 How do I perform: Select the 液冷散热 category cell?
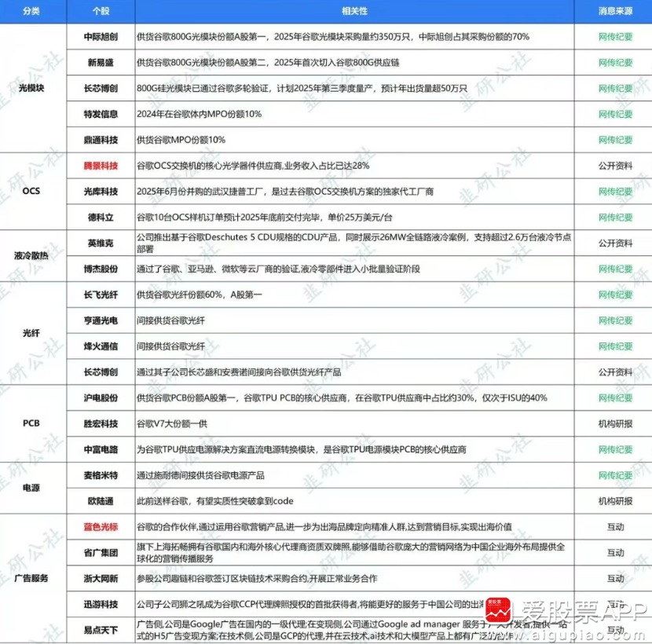[x=31, y=255]
